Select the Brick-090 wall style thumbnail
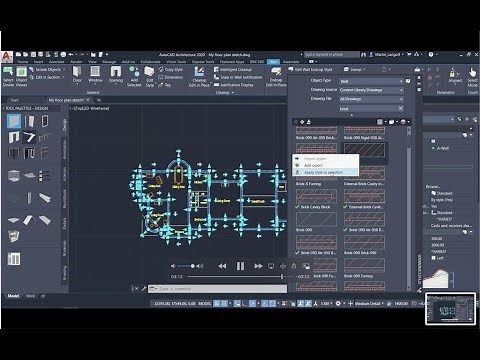This screenshot has width=480, height=360. point(316,219)
